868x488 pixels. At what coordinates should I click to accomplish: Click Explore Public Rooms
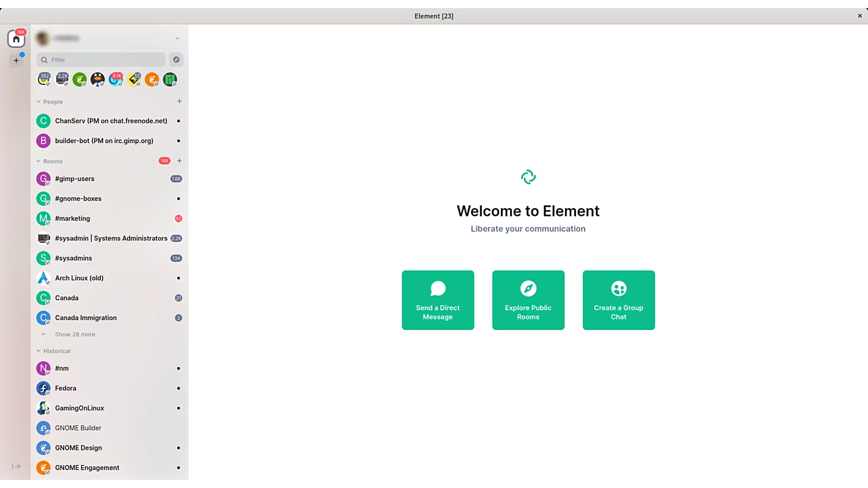click(528, 300)
